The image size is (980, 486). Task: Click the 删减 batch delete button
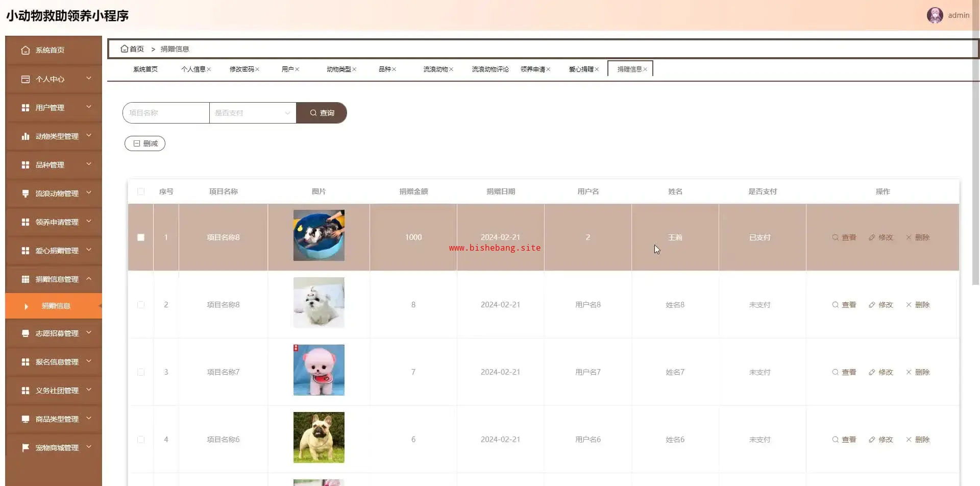click(x=145, y=143)
